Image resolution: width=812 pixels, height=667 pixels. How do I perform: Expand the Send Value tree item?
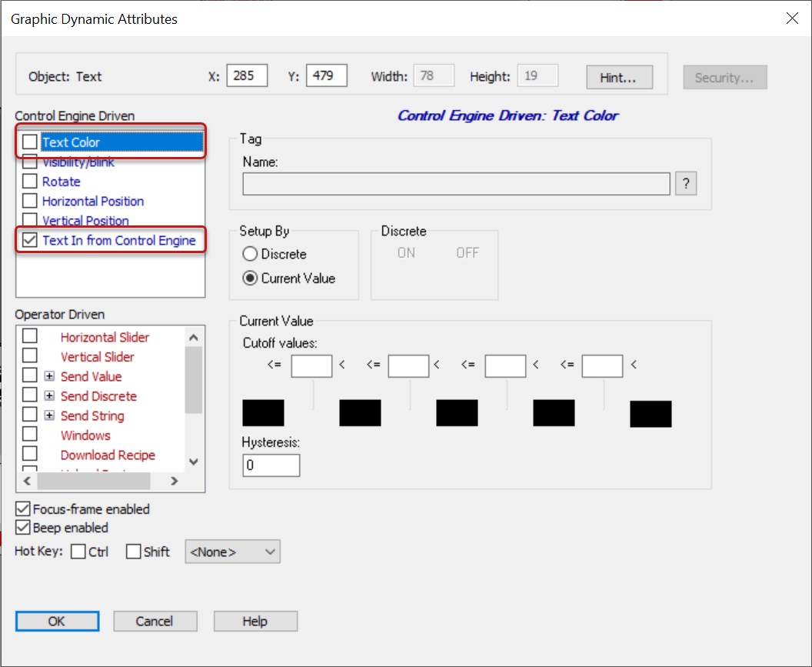[49, 376]
